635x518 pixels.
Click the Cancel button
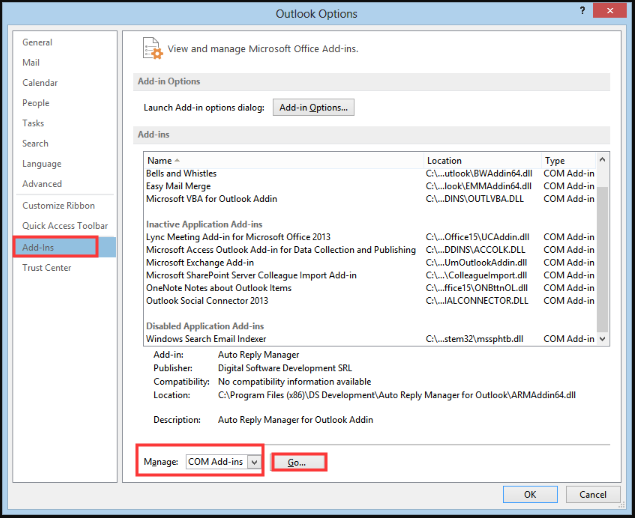pyautogui.click(x=593, y=495)
